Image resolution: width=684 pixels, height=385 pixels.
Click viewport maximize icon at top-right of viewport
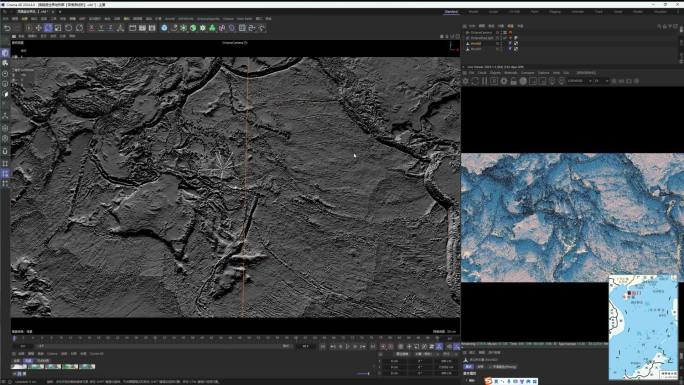coord(457,36)
